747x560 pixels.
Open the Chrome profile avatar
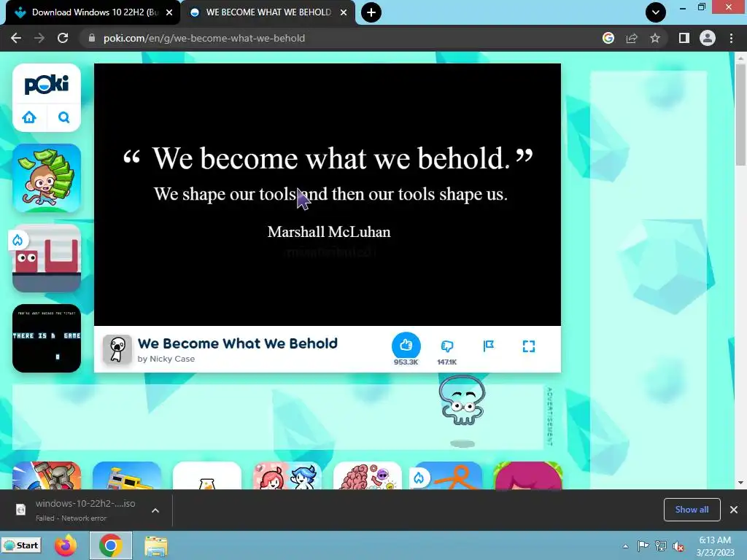tap(708, 38)
